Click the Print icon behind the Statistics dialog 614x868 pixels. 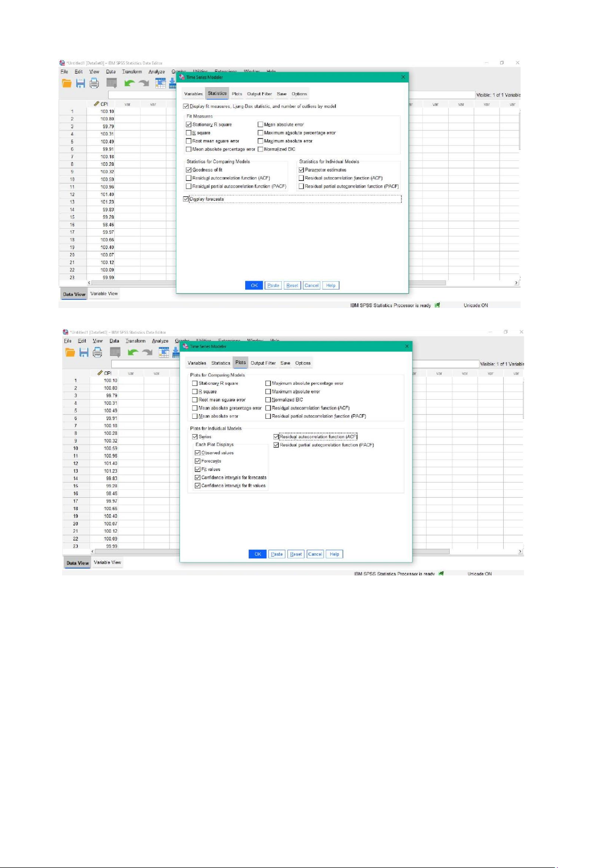(x=94, y=83)
